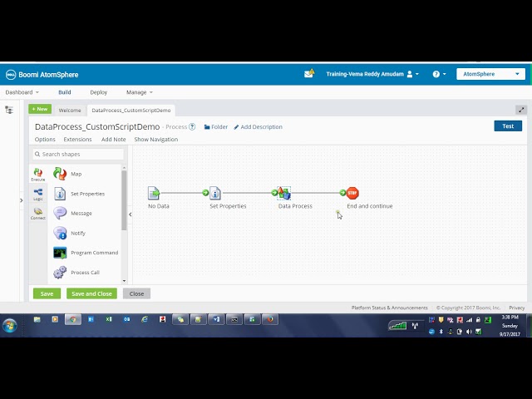The image size is (532, 399).
Task: Toggle fullscreen expand icon
Action: (521, 110)
